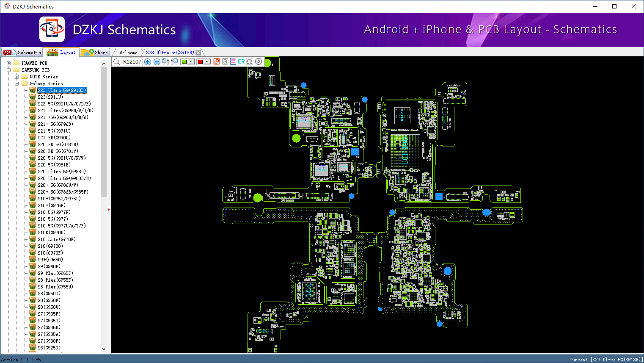The width and height of the screenshot is (644, 363).
Task: Collapse the Galaxy Series tree node
Action: (x=17, y=83)
